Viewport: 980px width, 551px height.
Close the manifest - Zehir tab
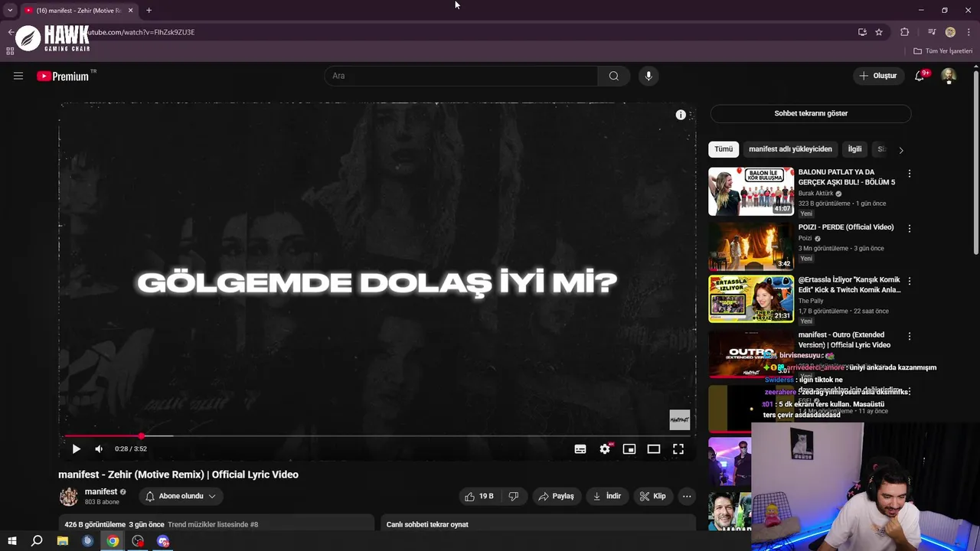[130, 11]
